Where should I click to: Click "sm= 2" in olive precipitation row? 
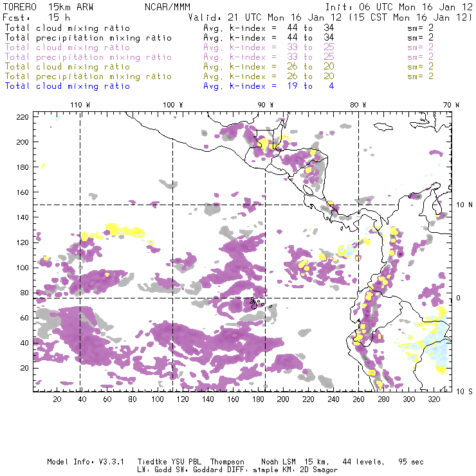tap(420, 76)
